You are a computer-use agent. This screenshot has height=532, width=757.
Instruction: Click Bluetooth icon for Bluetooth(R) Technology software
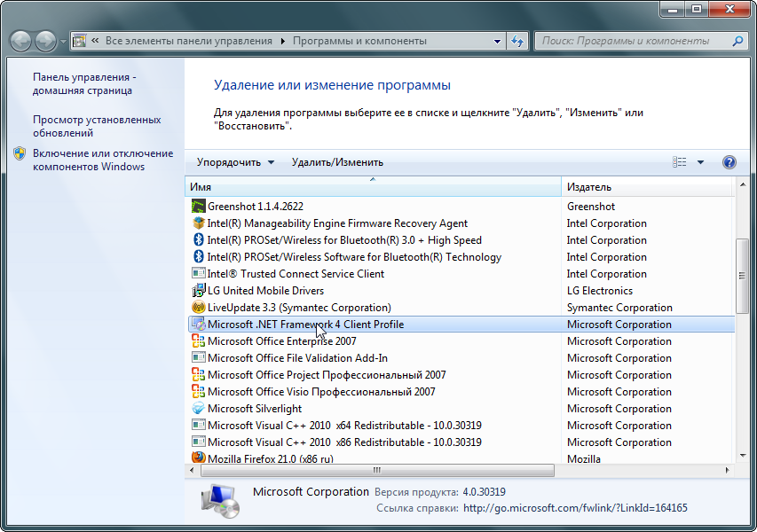[199, 257]
